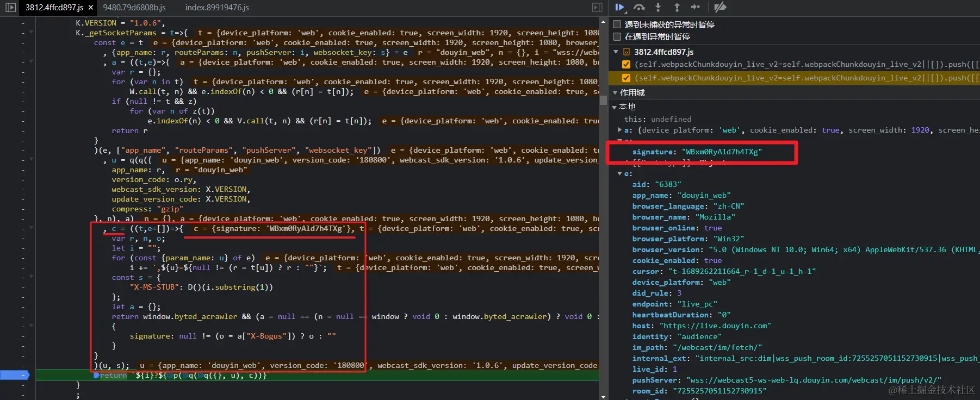Deactivate all breakpoints
Image resolution: width=980 pixels, height=400 pixels.
(720, 7)
